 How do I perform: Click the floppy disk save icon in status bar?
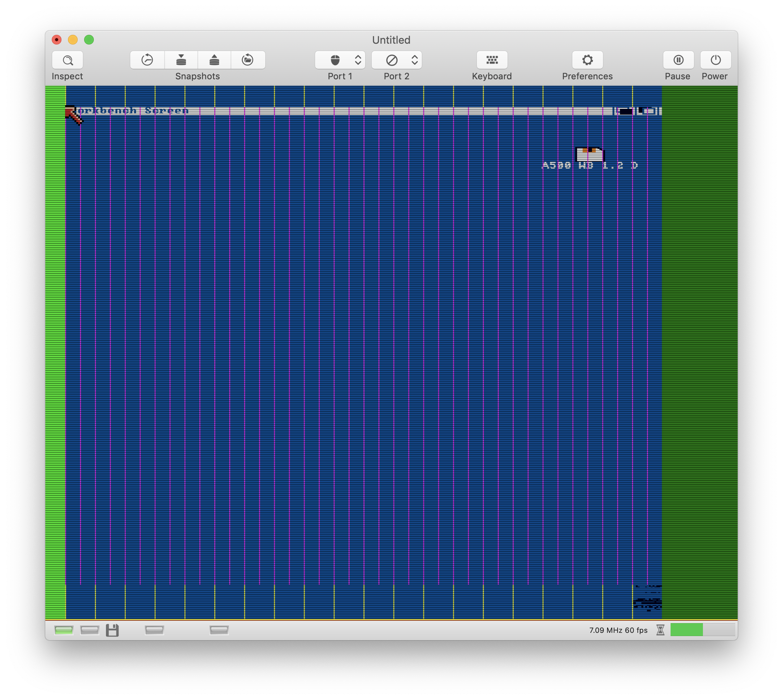[x=112, y=630]
